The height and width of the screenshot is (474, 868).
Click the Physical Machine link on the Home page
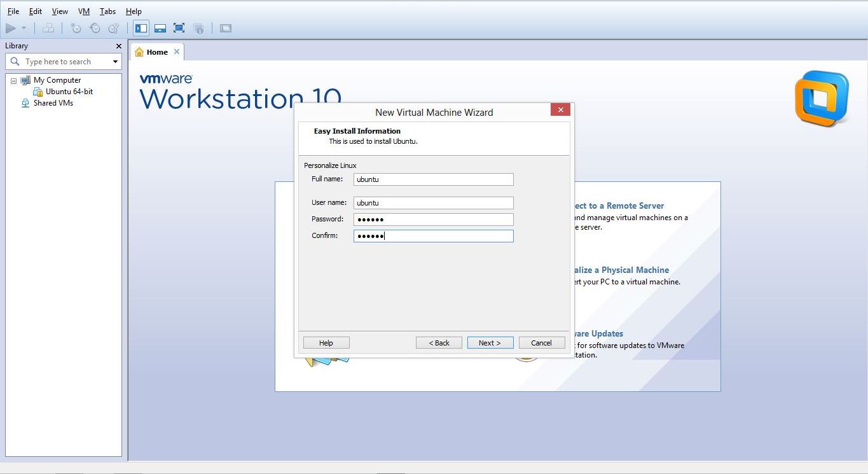(622, 270)
